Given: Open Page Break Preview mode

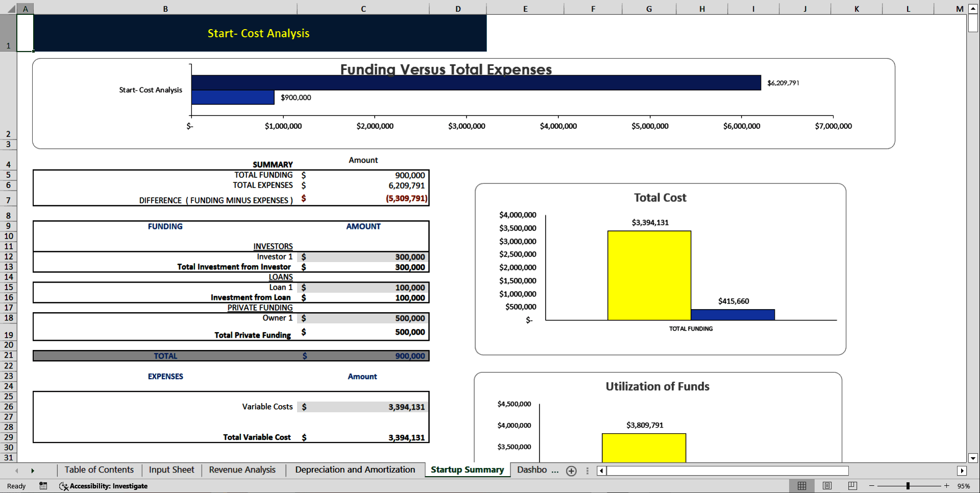Looking at the screenshot, I should point(852,486).
